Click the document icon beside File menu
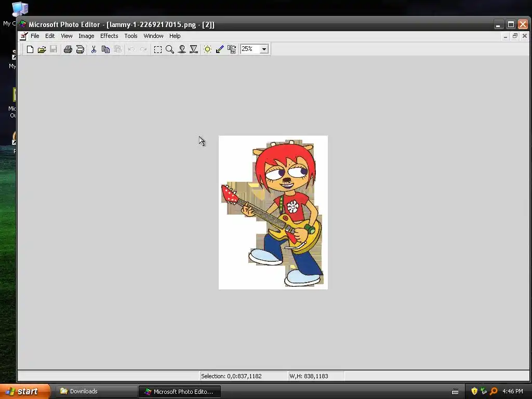Image resolution: width=532 pixels, height=399 pixels. click(24, 36)
